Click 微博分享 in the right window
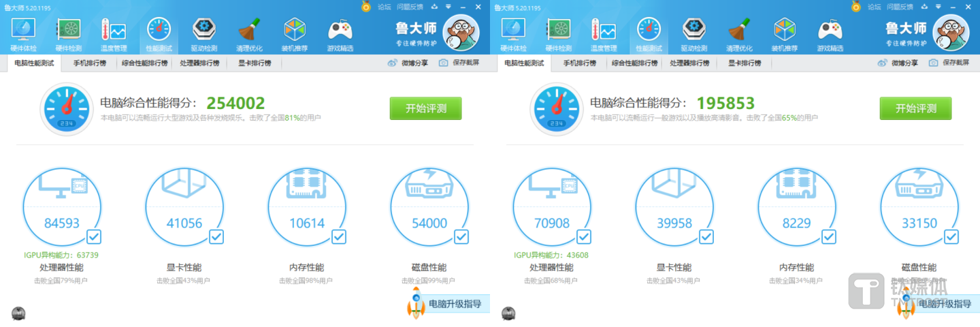 point(904,63)
